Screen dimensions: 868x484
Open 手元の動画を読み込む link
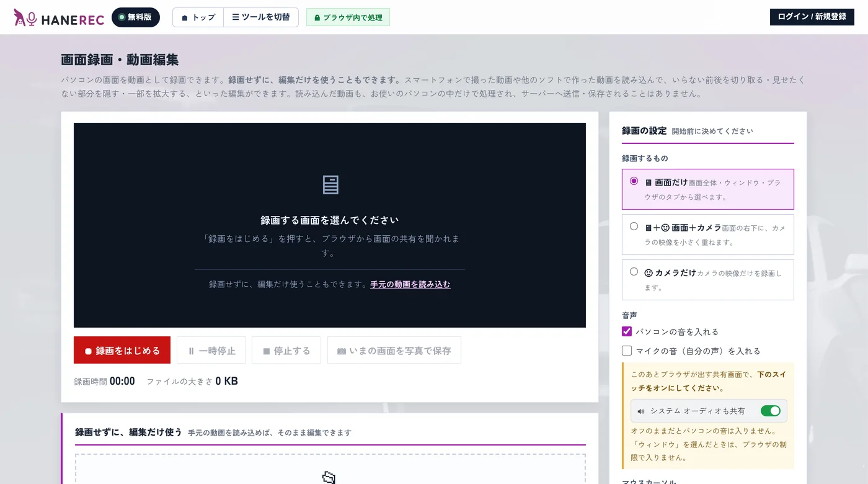point(410,284)
